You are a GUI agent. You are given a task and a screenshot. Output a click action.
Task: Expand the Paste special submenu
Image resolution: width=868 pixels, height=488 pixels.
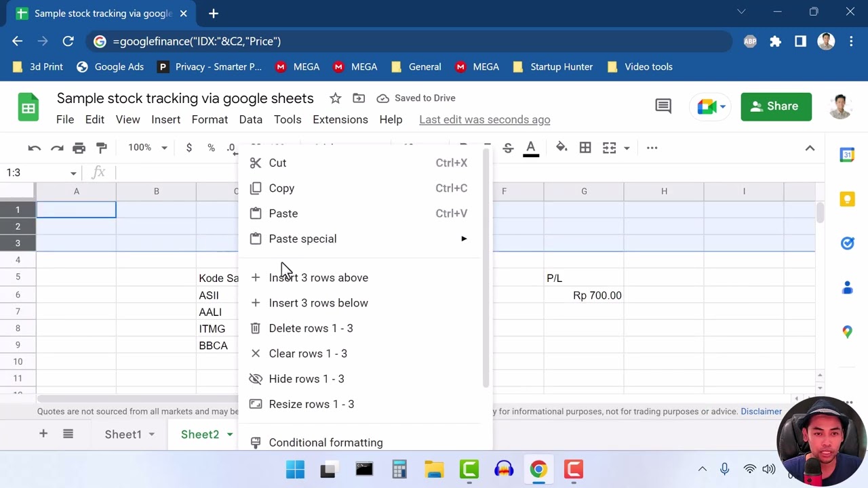(359, 239)
